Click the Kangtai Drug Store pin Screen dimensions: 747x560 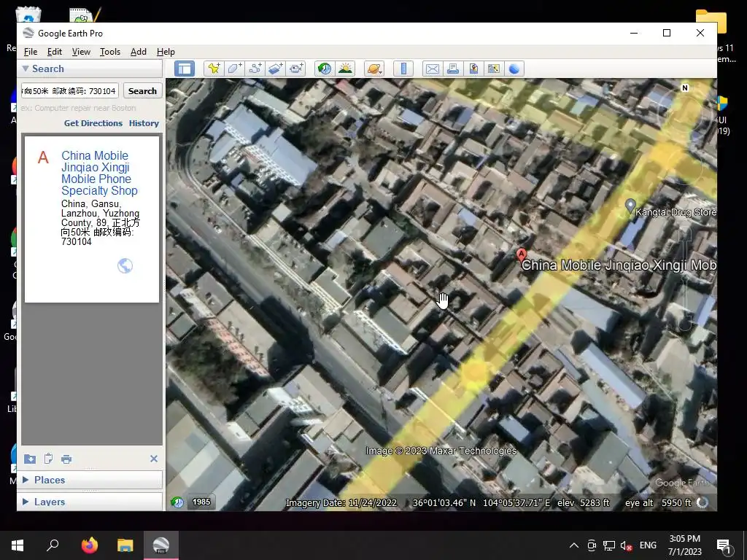tap(630, 206)
